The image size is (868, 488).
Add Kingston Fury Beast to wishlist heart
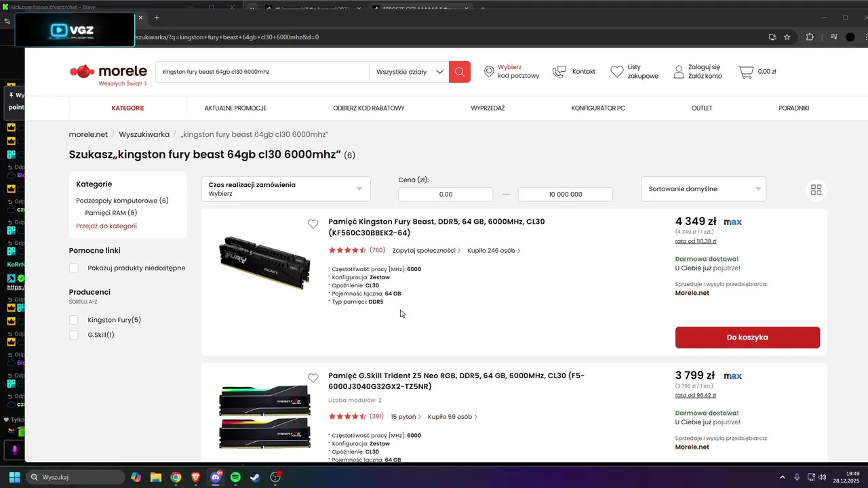click(x=313, y=224)
